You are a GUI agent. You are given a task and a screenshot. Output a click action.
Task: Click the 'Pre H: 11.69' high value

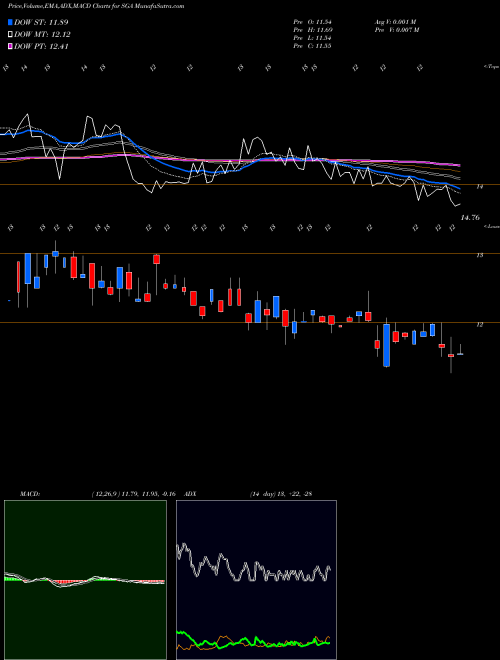pos(312,30)
